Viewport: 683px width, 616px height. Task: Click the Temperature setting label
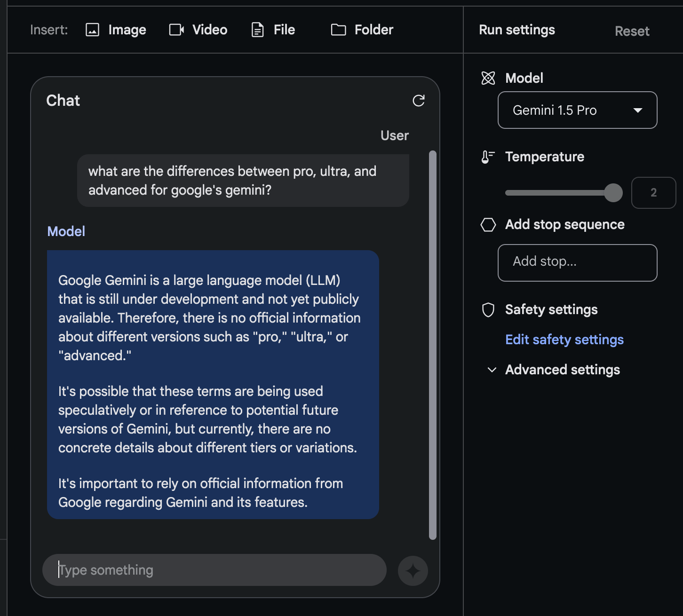click(545, 157)
